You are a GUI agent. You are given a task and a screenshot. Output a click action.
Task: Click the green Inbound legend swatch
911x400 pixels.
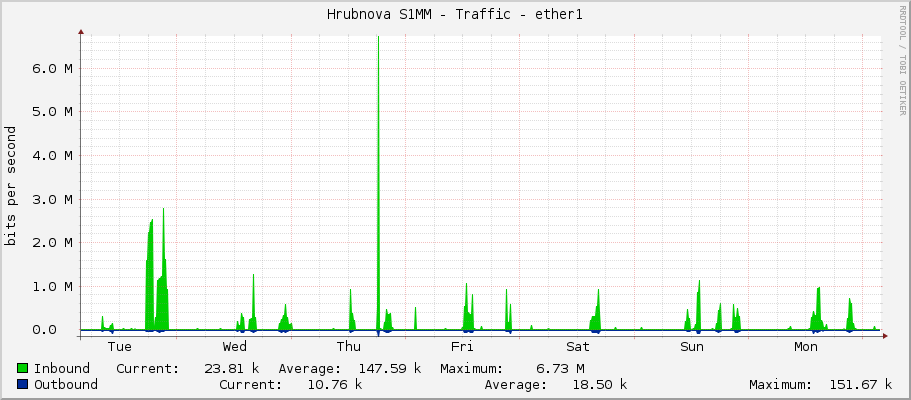tap(23, 368)
